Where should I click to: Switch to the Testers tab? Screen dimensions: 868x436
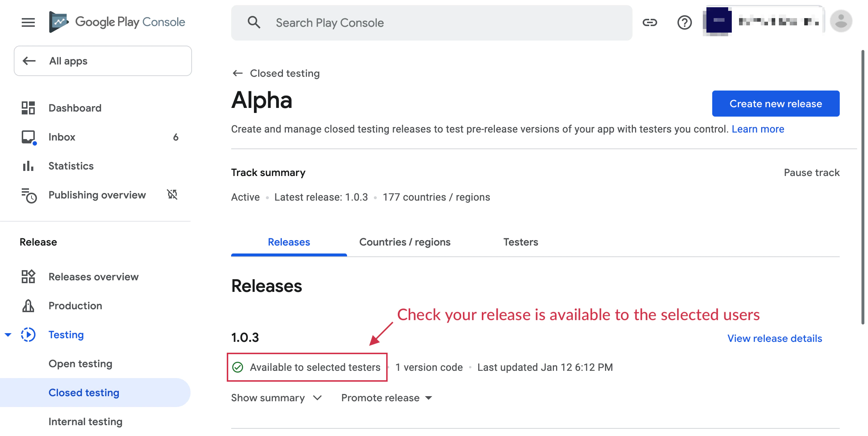pos(521,242)
